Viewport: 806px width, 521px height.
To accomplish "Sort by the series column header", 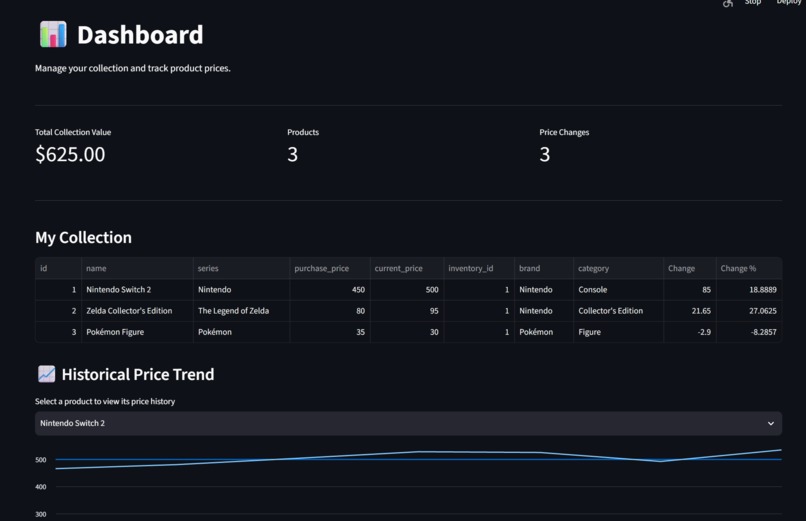I will pyautogui.click(x=241, y=268).
